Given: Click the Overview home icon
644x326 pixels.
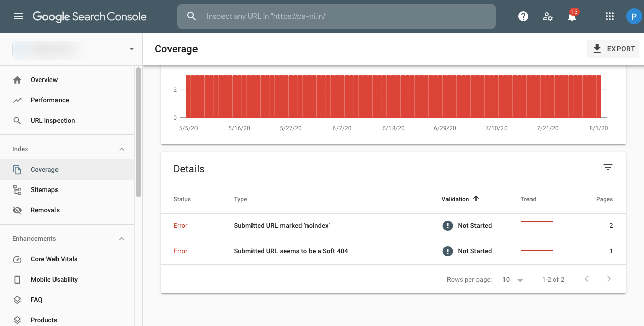Looking at the screenshot, I should [x=17, y=80].
